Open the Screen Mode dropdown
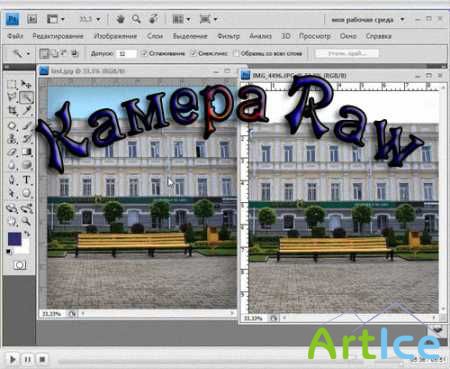This screenshot has height=369, width=450. [x=208, y=19]
